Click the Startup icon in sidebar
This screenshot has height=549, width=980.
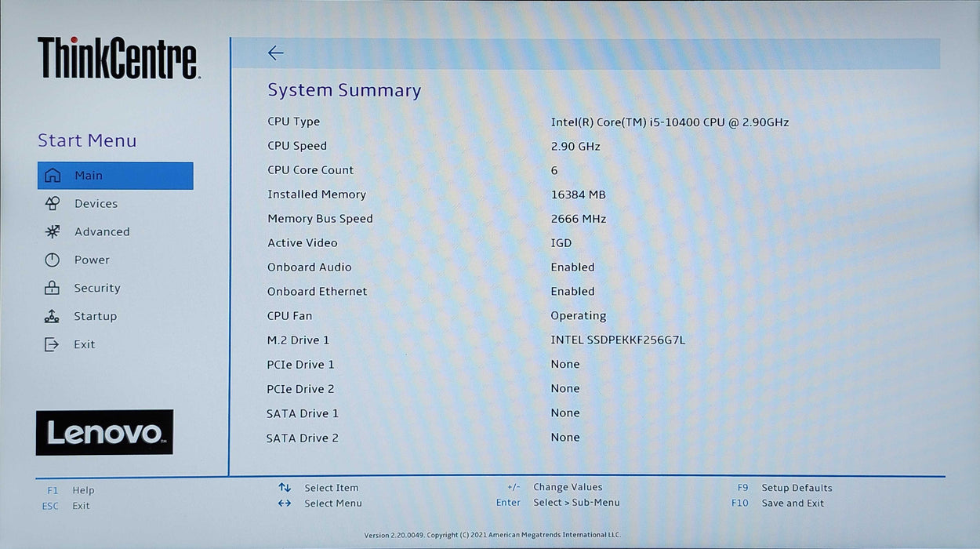53,316
